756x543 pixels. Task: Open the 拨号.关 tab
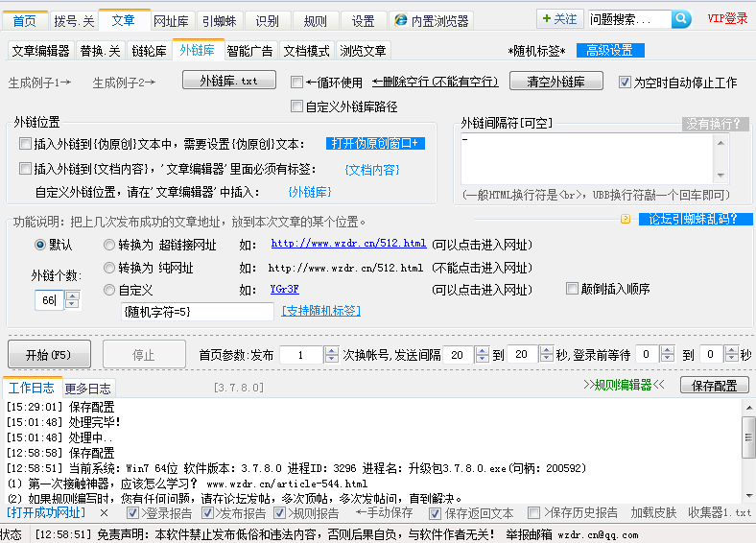click(74, 21)
